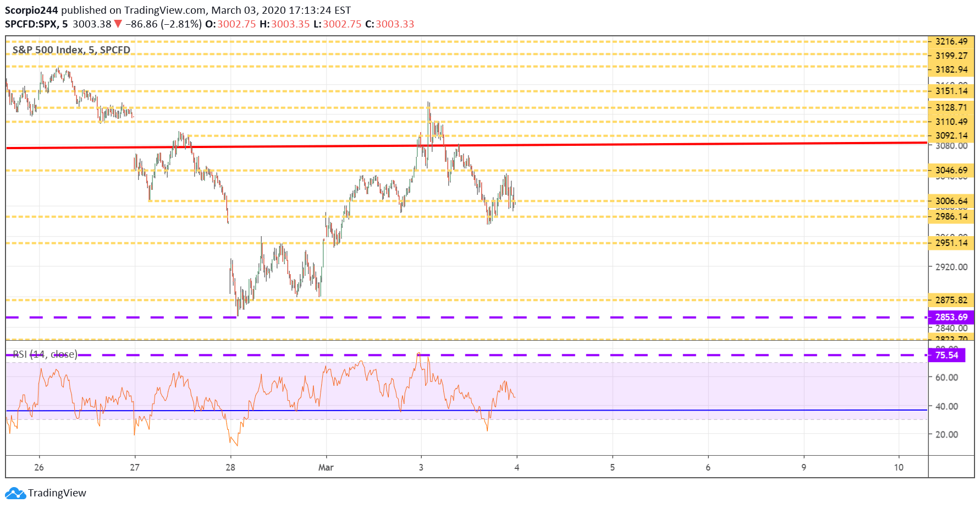This screenshot has width=980, height=508.
Task: Click the RSI 60.00 axis value
Action: (x=946, y=378)
